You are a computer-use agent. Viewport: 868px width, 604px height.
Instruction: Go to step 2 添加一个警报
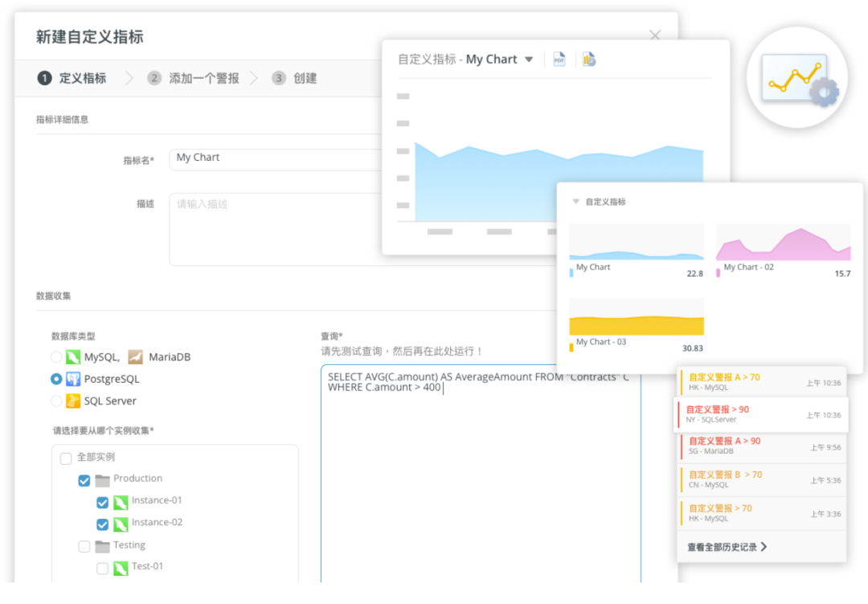pyautogui.click(x=193, y=78)
